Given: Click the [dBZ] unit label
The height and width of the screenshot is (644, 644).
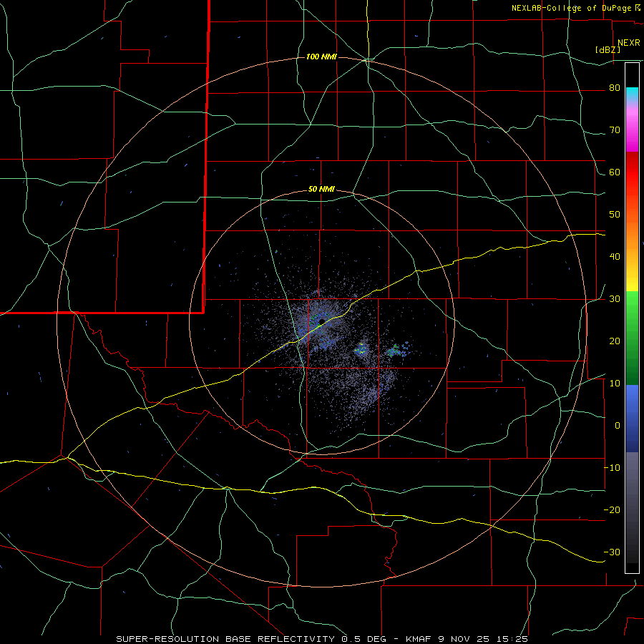Looking at the screenshot, I should [608, 50].
